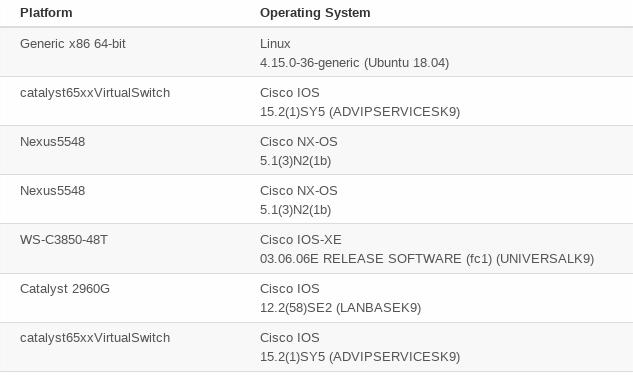
Task: Click the WS-C3850-48T platform entry
Action: [x=64, y=240]
